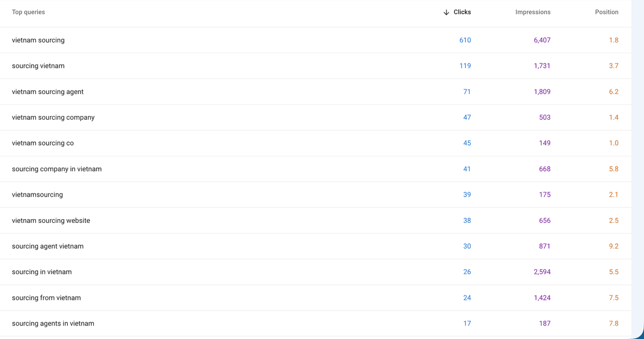The width and height of the screenshot is (644, 339).
Task: Open the 'sourcing vietnam' query row
Action: 316,66
